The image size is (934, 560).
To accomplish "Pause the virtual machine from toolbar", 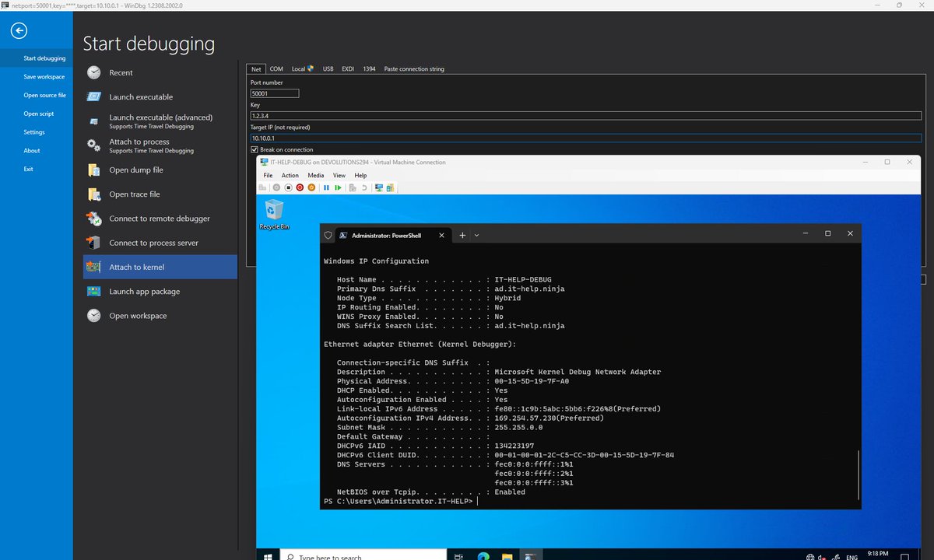I will [326, 187].
